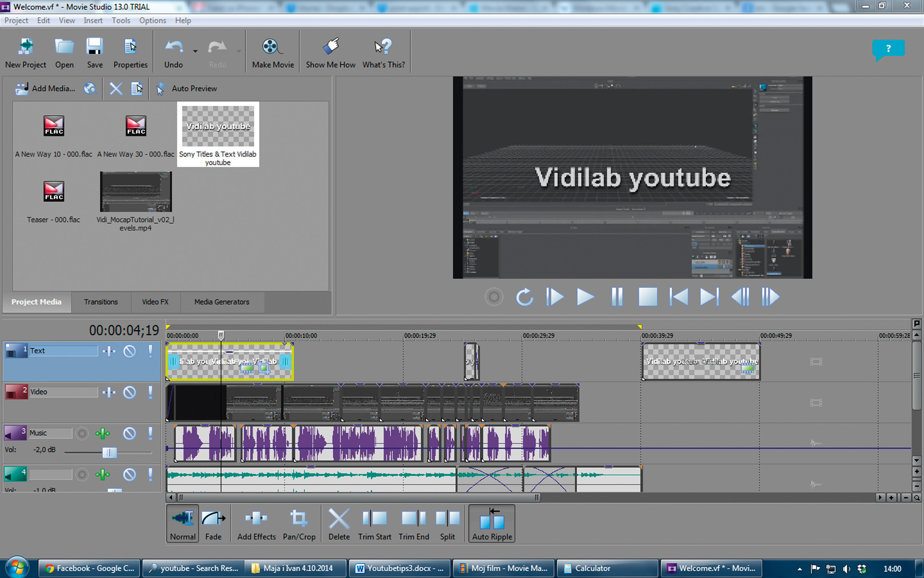
Task: Select Vidi_MocapTutorial_v02 mp4 thumbnail
Action: (136, 192)
